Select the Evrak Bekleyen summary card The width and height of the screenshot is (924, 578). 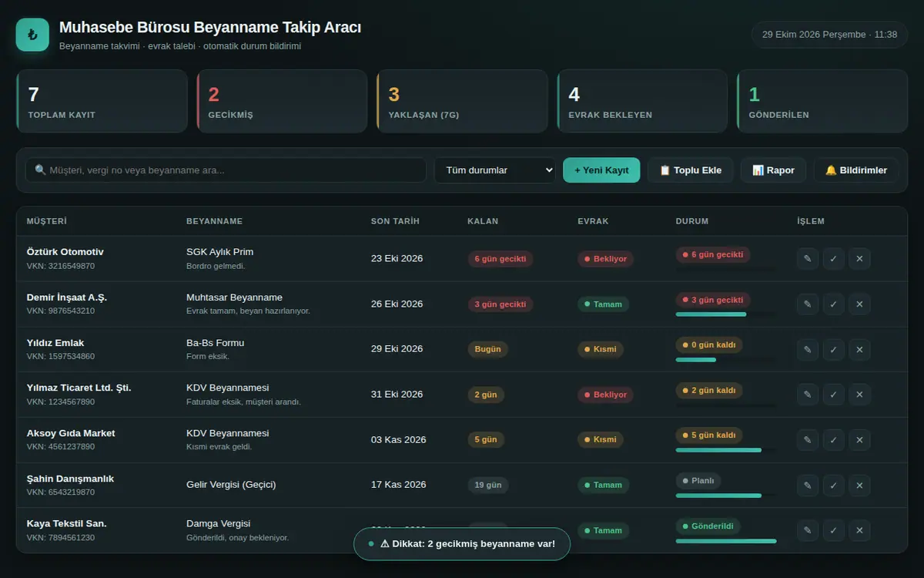pos(642,101)
